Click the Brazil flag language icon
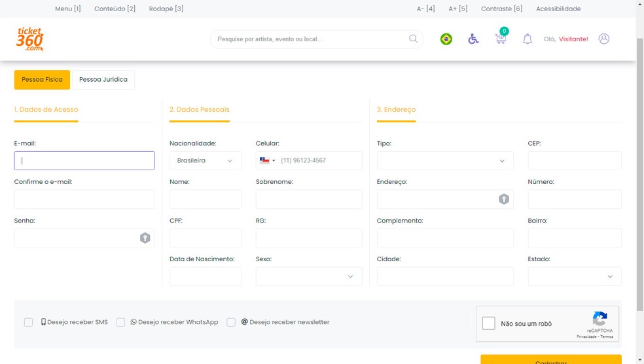 (446, 39)
